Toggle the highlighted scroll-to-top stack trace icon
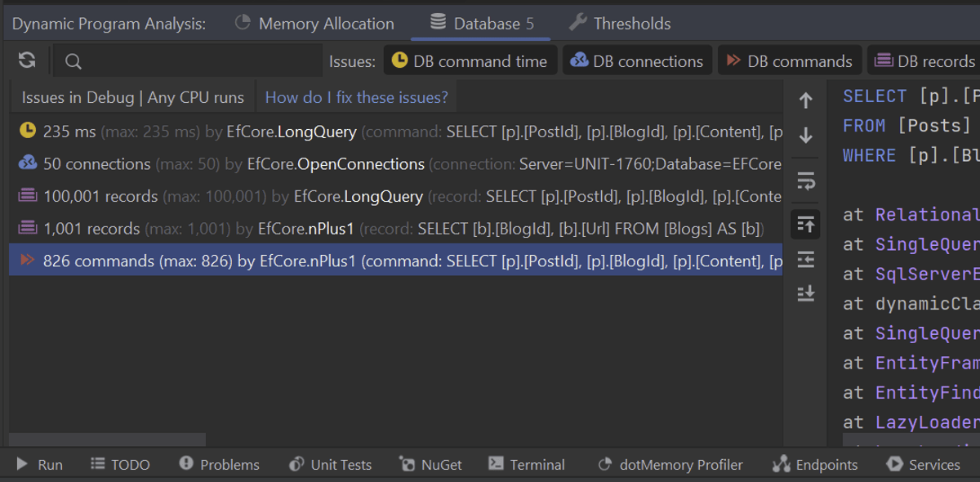The height and width of the screenshot is (482, 980). pyautogui.click(x=805, y=223)
